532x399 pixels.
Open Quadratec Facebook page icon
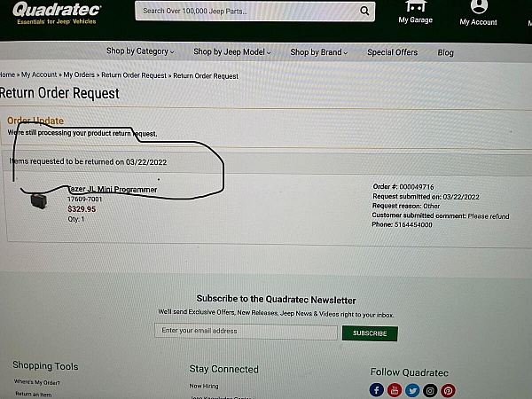click(377, 390)
